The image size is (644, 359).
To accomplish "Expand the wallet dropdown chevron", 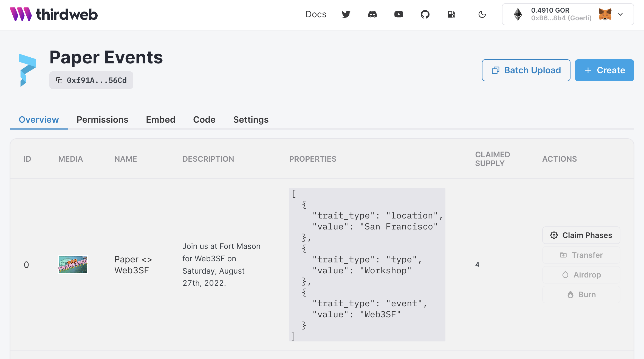I will [620, 14].
